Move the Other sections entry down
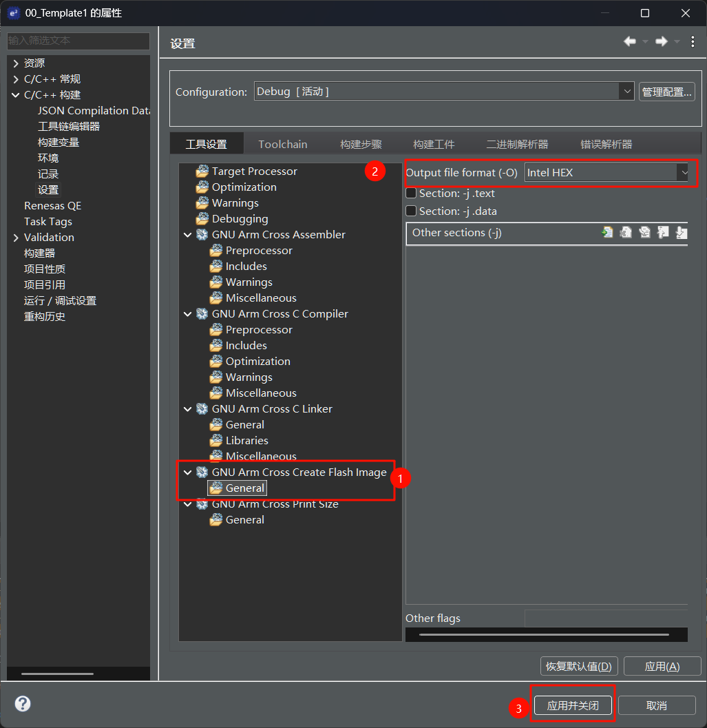Image resolution: width=707 pixels, height=728 pixels. coord(682,232)
